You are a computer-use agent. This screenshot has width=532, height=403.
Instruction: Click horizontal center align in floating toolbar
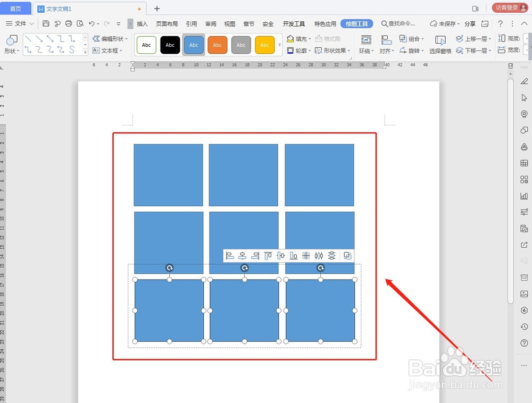tap(242, 256)
